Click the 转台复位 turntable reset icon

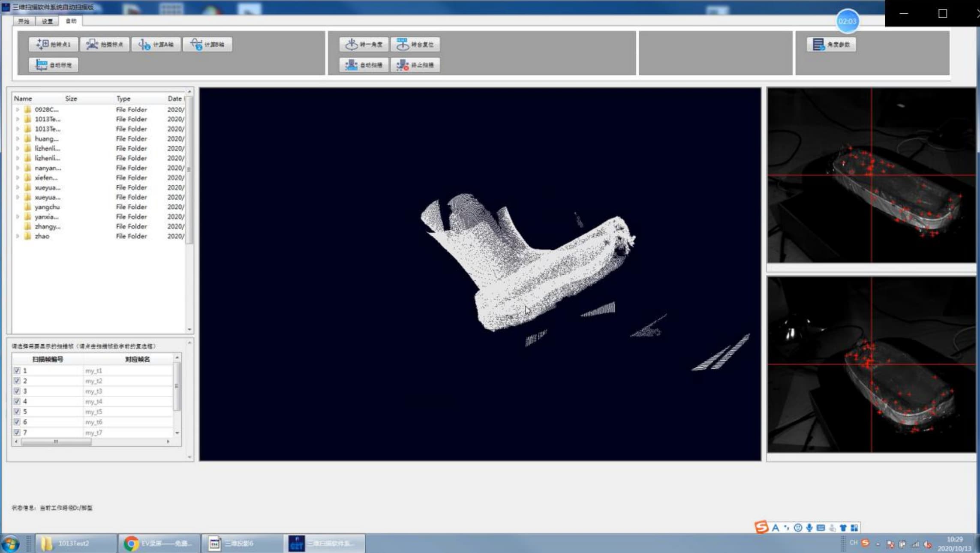[415, 45]
